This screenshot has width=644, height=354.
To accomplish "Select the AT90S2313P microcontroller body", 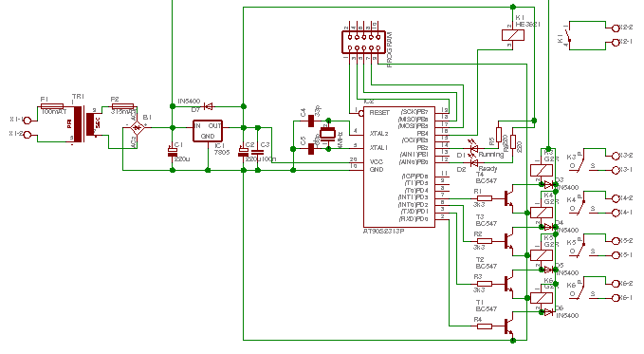I will point(399,167).
